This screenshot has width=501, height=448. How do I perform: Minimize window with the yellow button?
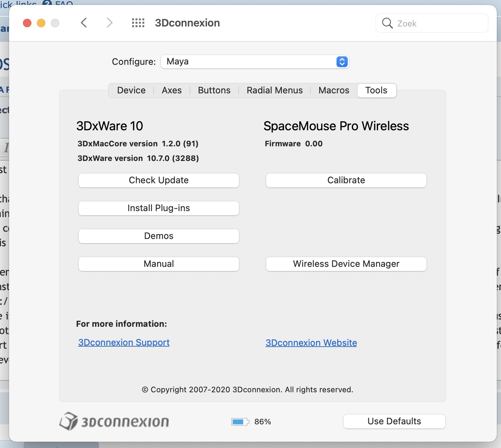tap(41, 23)
